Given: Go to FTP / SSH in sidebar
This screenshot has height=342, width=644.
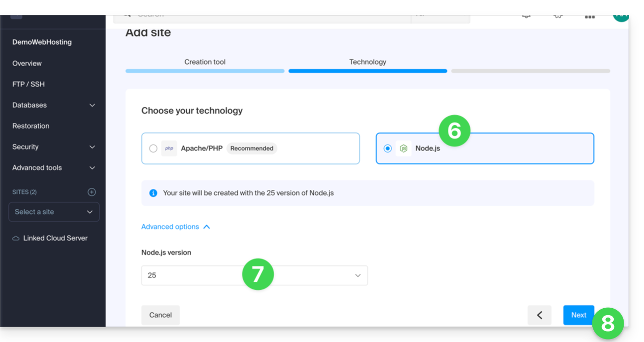Looking at the screenshot, I should 28,85.
